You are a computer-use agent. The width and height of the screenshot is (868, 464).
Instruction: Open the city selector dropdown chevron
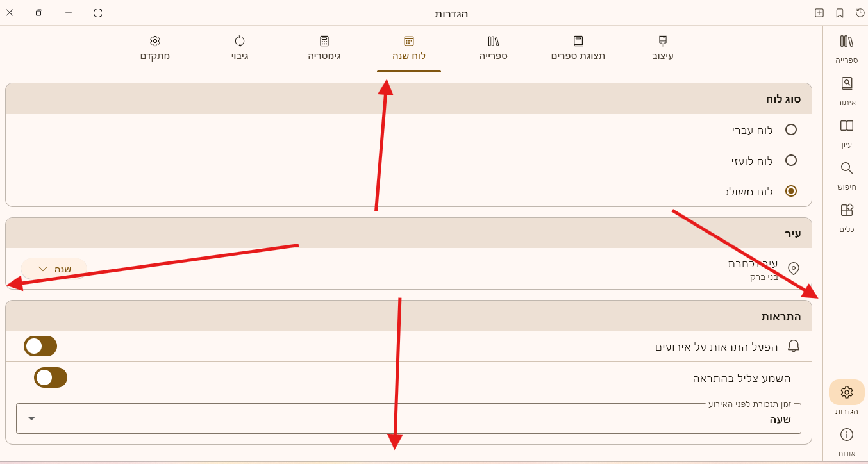pyautogui.click(x=43, y=269)
